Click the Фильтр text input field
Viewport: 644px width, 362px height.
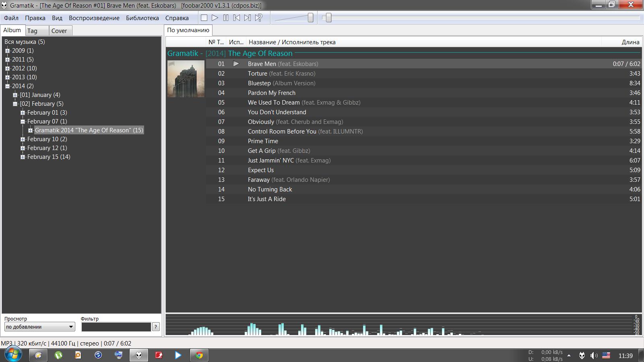(116, 327)
